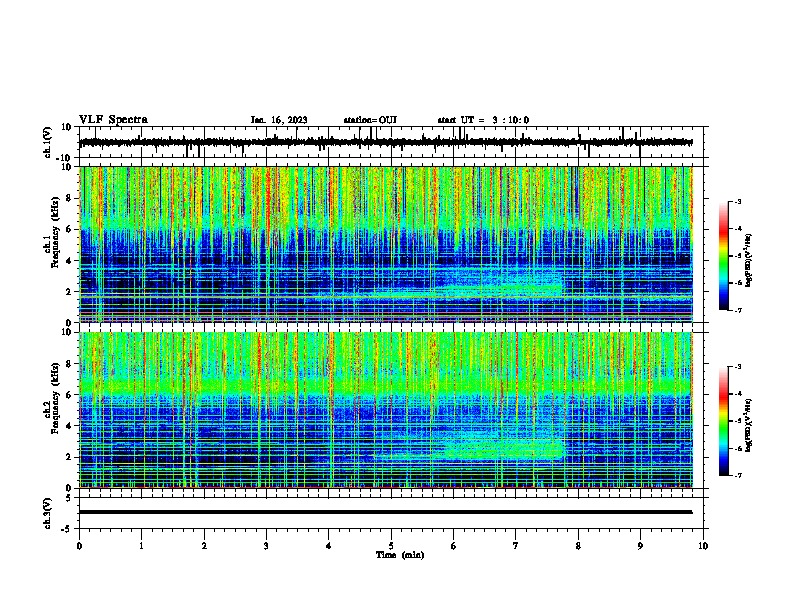
Task: Click the ch.2 spectrogram panel
Action: tap(386, 410)
